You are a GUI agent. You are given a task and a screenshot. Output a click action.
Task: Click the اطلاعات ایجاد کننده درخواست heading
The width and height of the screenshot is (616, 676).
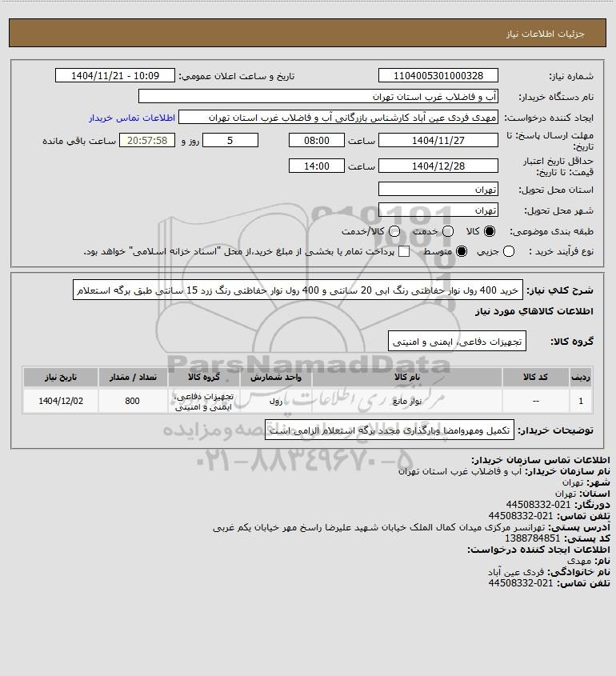click(538, 550)
